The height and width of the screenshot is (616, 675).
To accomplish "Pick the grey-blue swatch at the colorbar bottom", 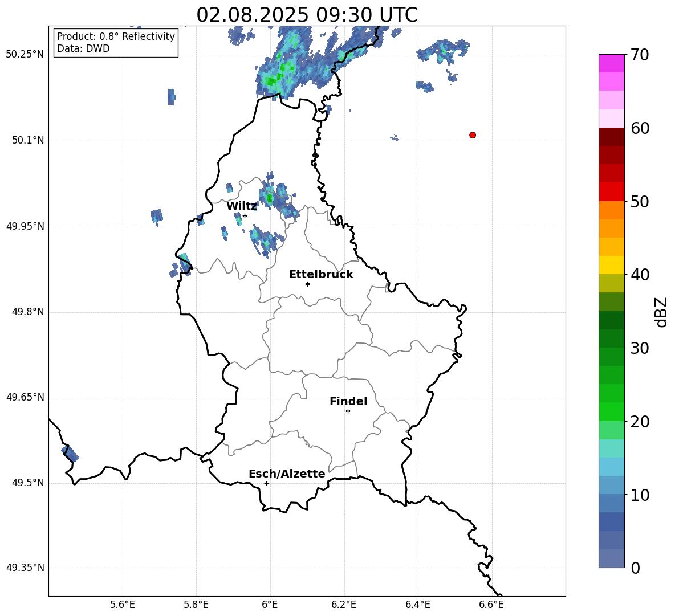I will click(612, 559).
